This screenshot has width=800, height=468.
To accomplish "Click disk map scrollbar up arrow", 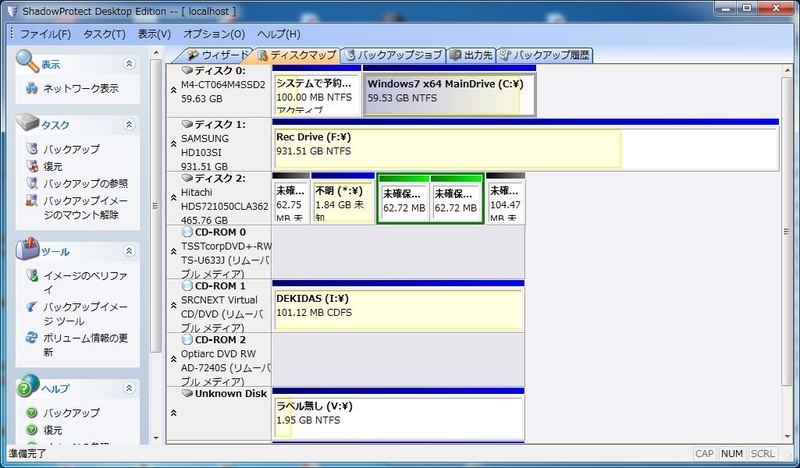I will point(787,70).
